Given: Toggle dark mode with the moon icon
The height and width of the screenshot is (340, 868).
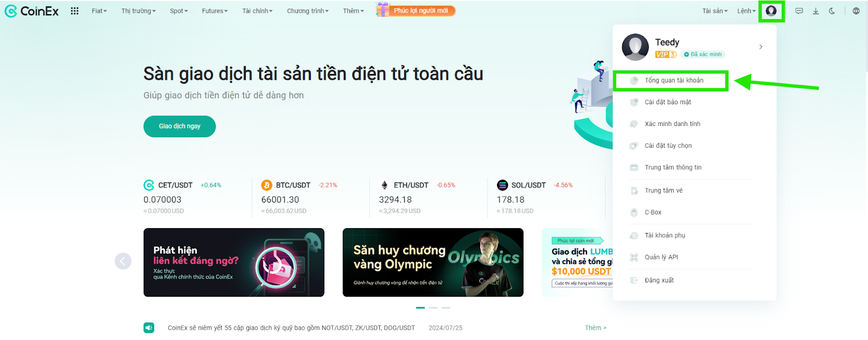Looking at the screenshot, I should point(832,11).
